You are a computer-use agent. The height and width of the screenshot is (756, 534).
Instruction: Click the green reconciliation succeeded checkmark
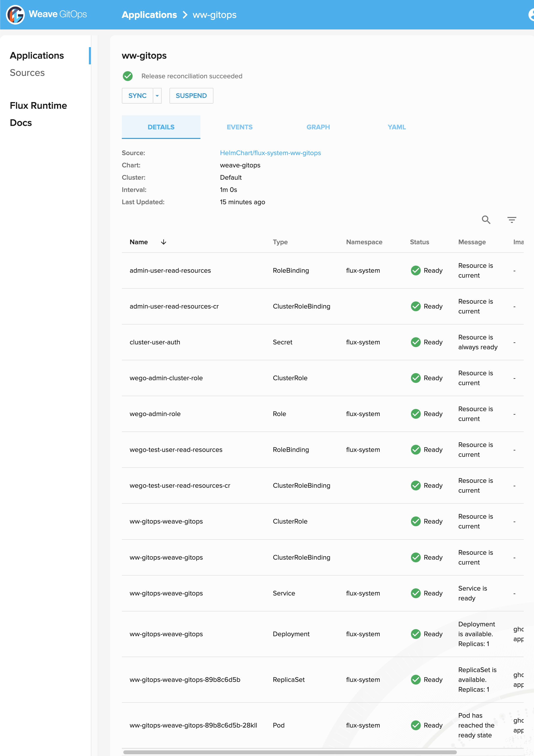128,76
